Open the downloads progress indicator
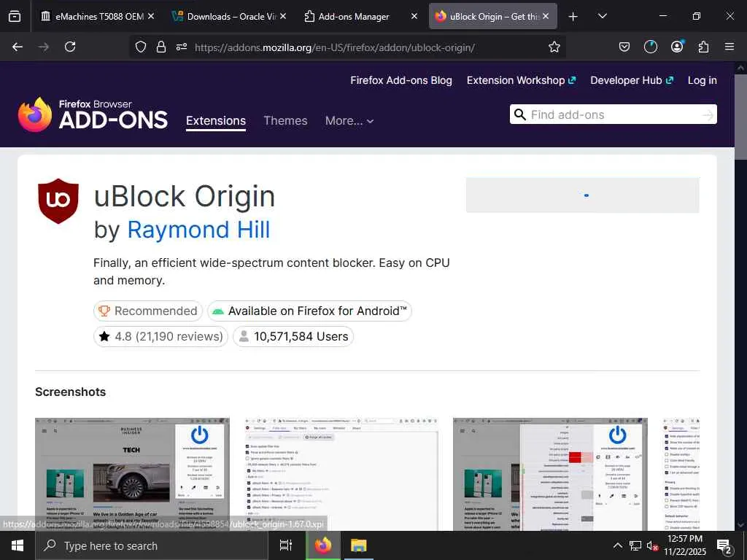This screenshot has height=560, width=747. tap(650, 47)
